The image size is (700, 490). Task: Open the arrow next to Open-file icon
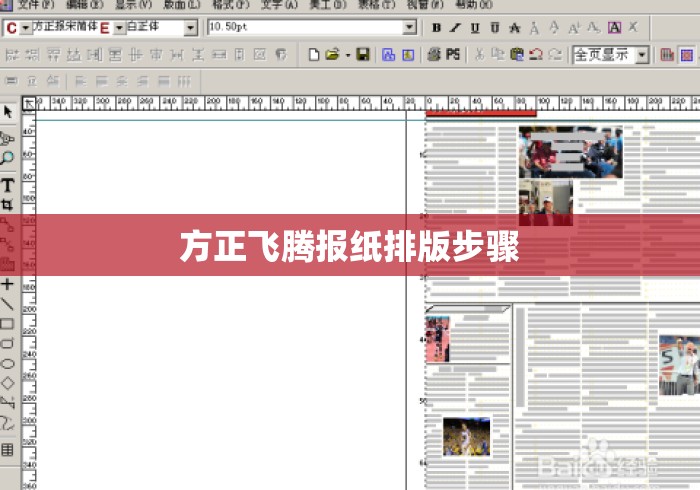point(347,55)
